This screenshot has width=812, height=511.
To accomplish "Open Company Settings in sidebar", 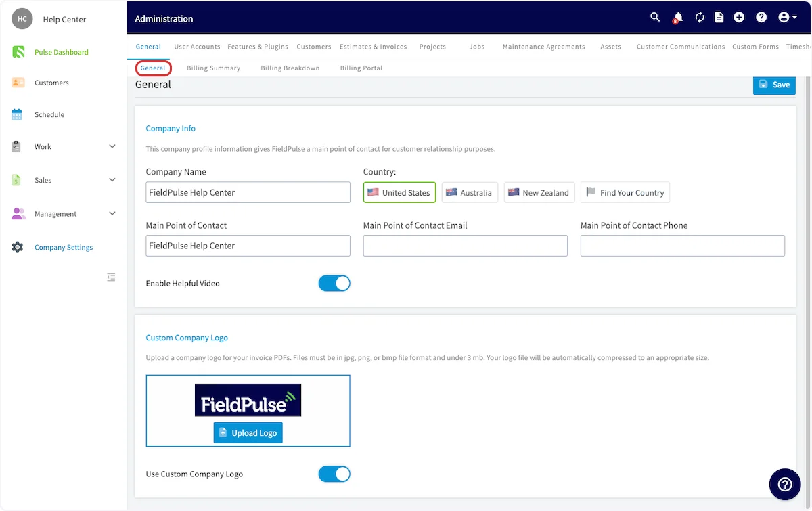I will tap(64, 247).
